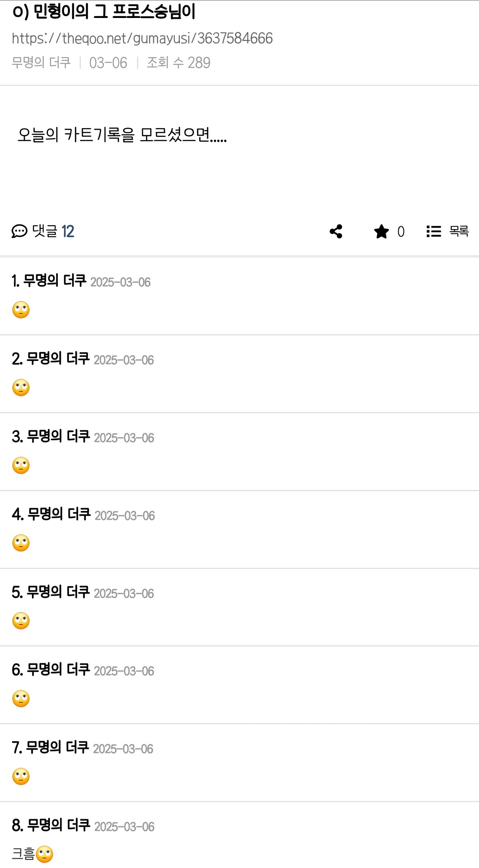Click the 조회 수 289 view count
Screen dimensions: 479x868
point(178,63)
